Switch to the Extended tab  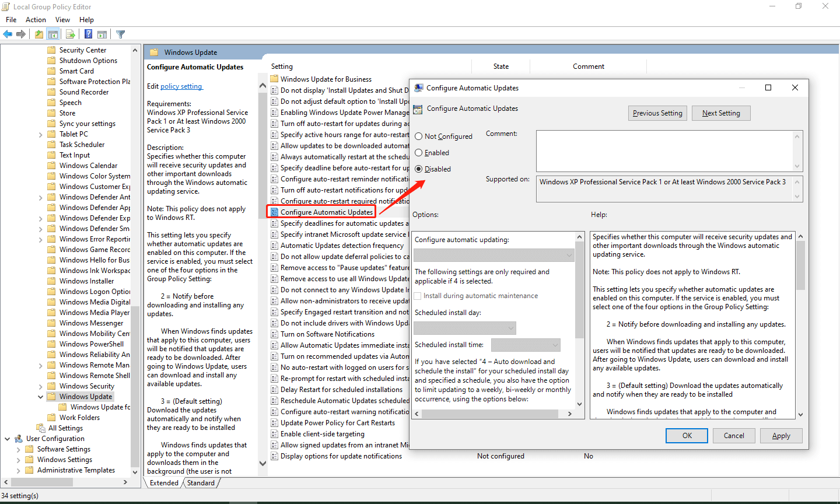pos(164,483)
